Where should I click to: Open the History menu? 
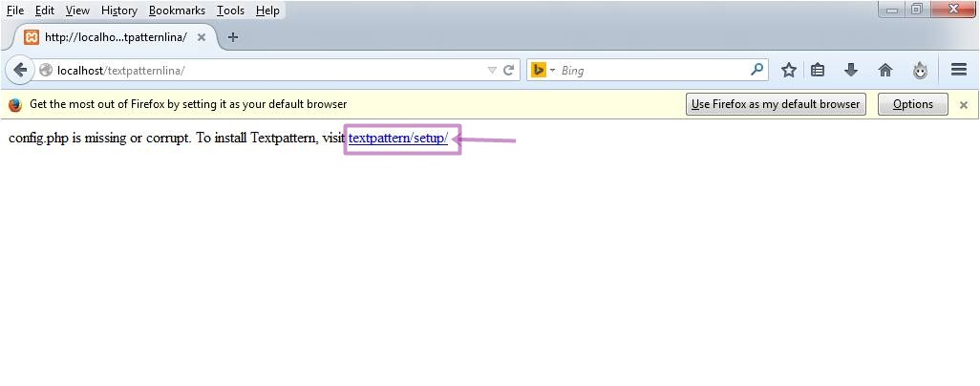pyautogui.click(x=119, y=11)
